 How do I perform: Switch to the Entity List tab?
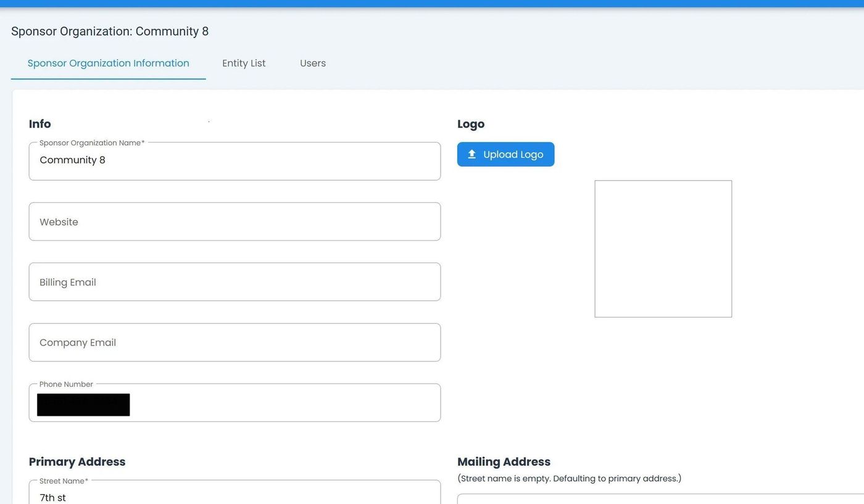click(x=244, y=63)
